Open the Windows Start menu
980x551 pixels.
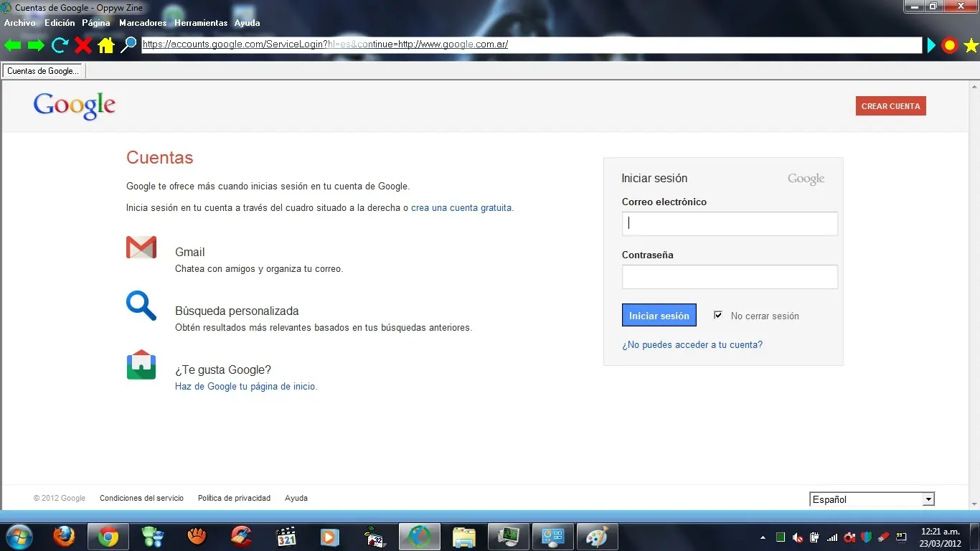pyautogui.click(x=18, y=537)
